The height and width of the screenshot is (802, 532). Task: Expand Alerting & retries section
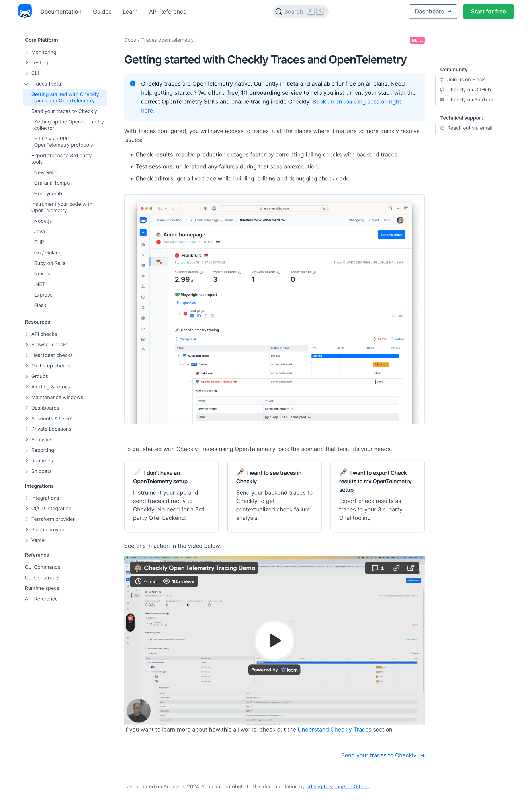(x=27, y=387)
